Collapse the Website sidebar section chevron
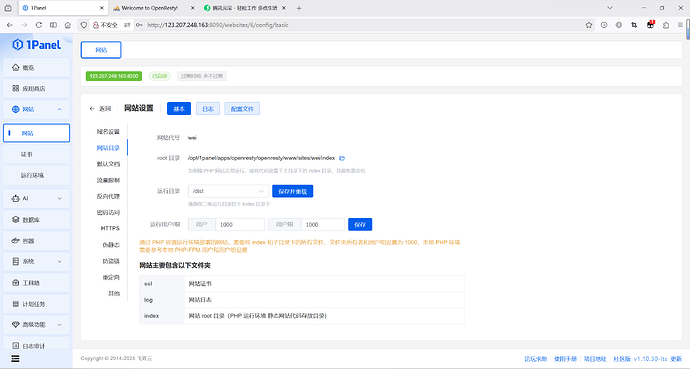 tap(59, 109)
